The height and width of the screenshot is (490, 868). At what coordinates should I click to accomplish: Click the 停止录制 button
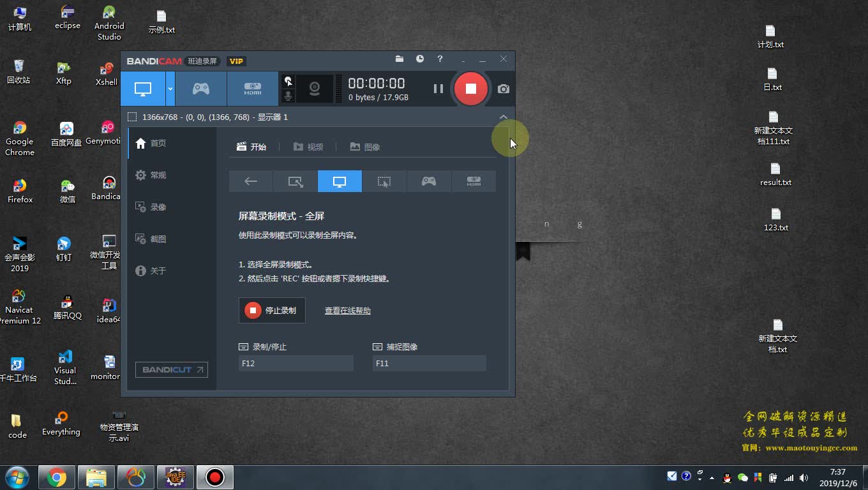click(x=272, y=310)
